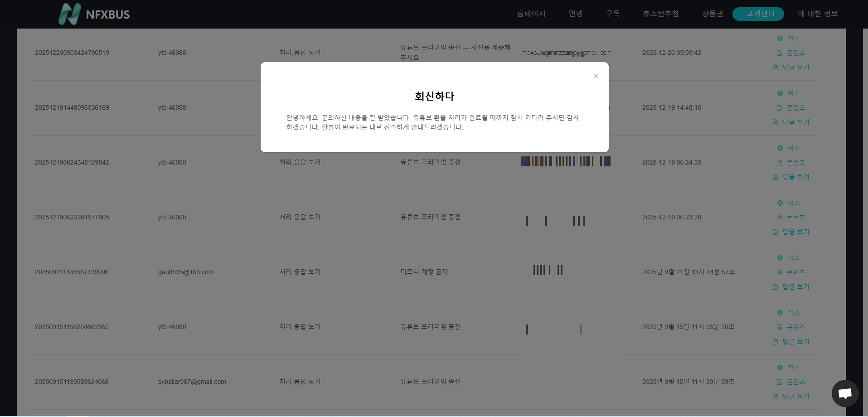Open the 휴스턴추첨 menu item
Screen dimensions: 868x417
[x=661, y=14]
